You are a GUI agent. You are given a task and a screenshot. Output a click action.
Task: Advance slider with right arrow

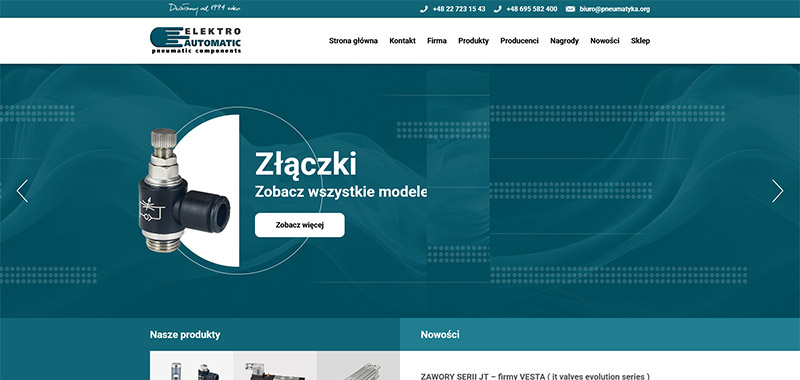777,191
